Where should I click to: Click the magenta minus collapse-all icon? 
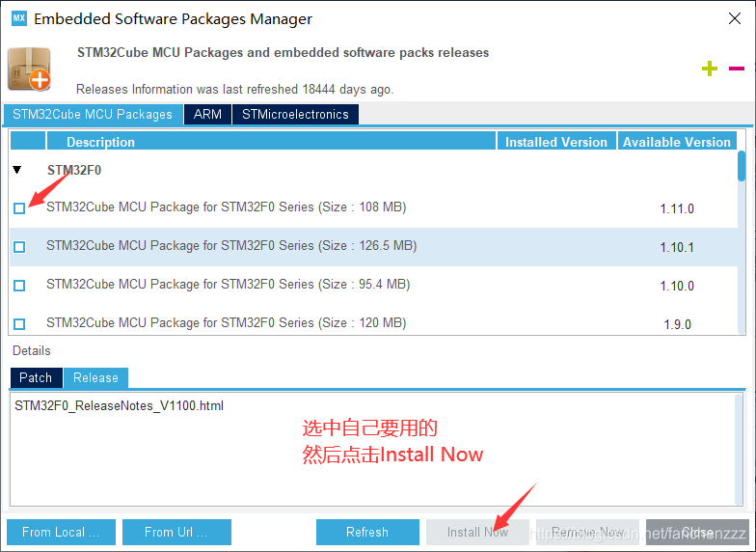tap(737, 69)
